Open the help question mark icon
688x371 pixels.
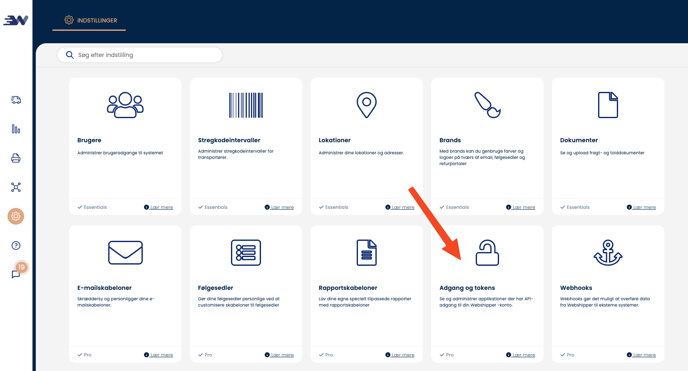coord(16,246)
